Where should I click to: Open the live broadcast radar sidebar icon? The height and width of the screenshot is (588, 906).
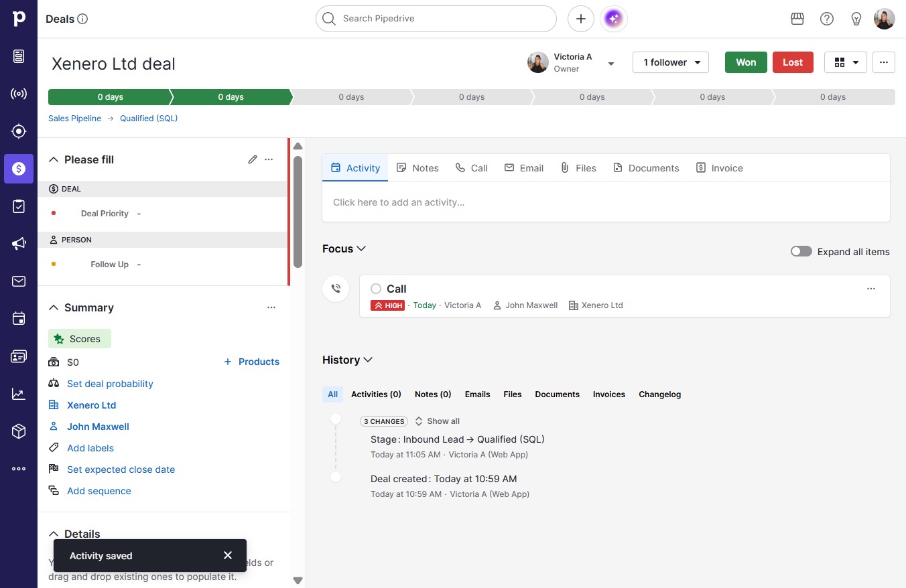click(x=19, y=94)
